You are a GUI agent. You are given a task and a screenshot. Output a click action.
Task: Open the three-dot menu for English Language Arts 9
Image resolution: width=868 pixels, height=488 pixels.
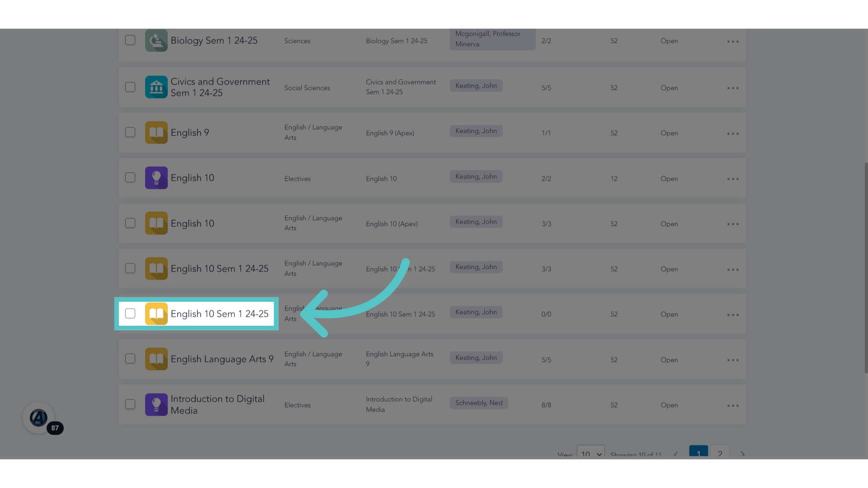click(x=733, y=360)
